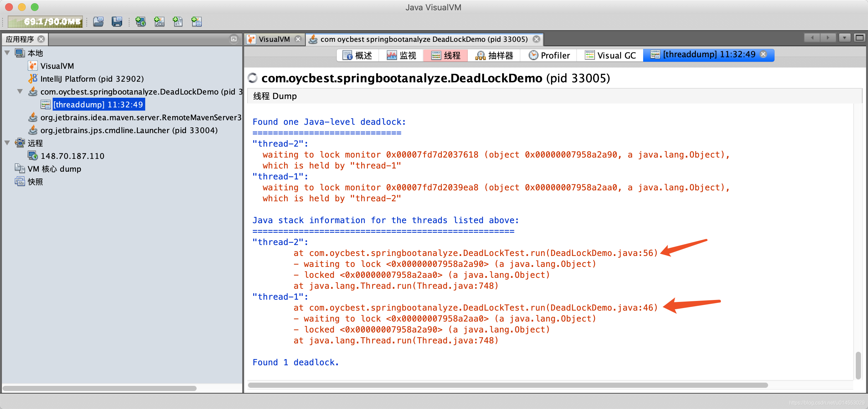Viewport: 868px width, 409px height.
Task: Select org.jetbrains.jps.cmdline.Launcher (pid 33004)
Action: [x=129, y=130]
